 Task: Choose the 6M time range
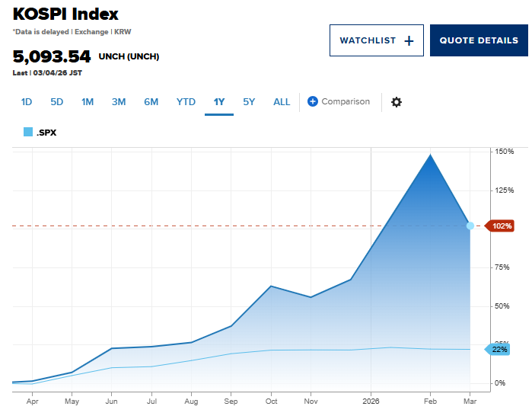tap(151, 102)
